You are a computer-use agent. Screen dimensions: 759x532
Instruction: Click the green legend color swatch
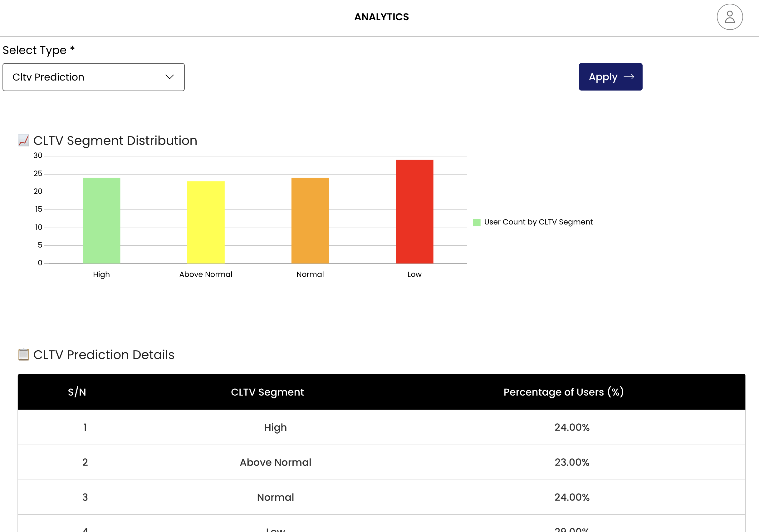(x=476, y=223)
